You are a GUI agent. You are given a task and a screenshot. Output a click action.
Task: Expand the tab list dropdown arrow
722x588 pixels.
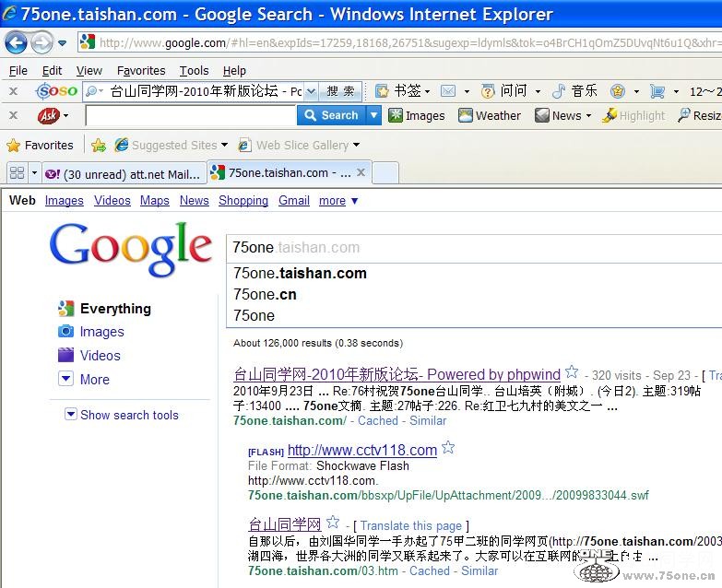pos(34,173)
